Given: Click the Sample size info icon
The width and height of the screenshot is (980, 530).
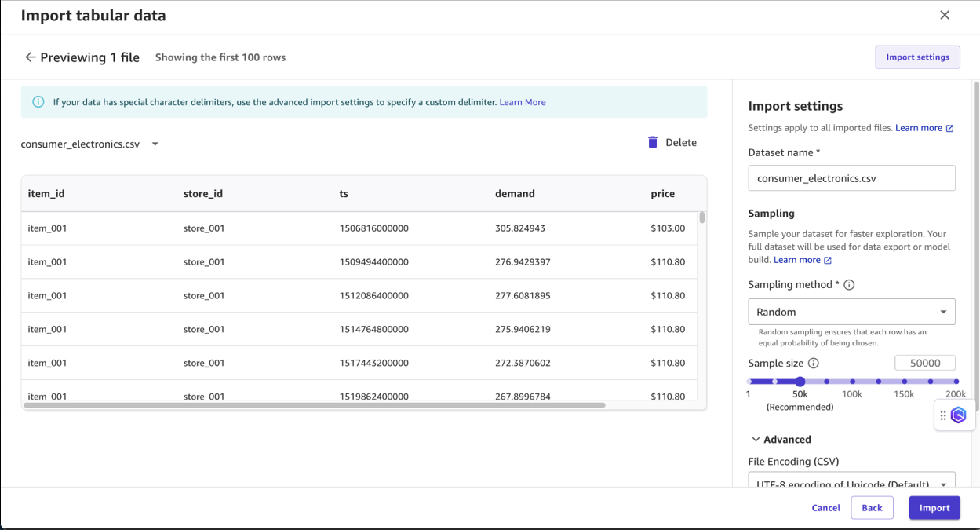Looking at the screenshot, I should (814, 363).
